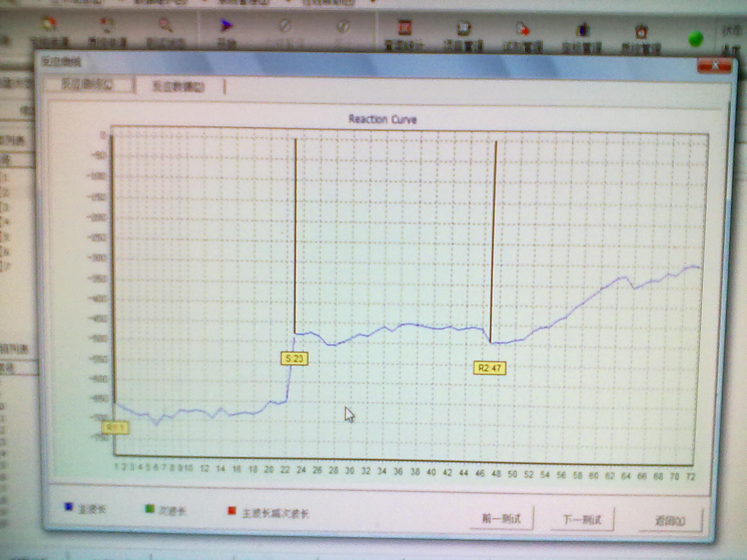Open the QC settings alarm-clock icon

[x=641, y=31]
